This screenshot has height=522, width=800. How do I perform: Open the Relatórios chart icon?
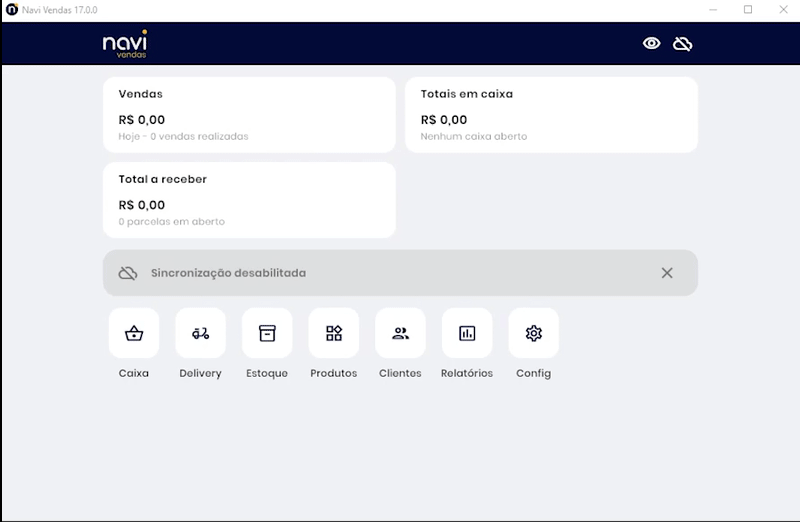pos(467,333)
